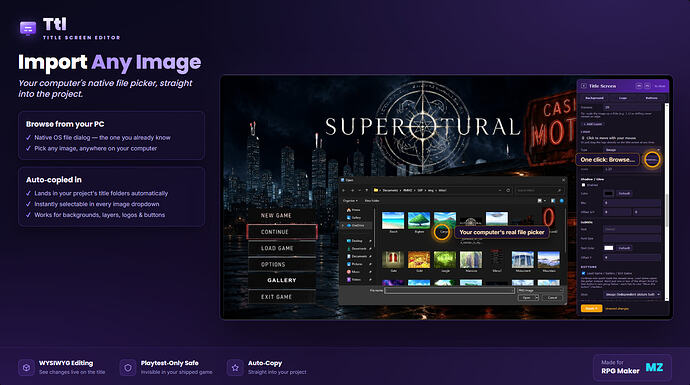Select OPTIONS in the title menu
This screenshot has width=690, height=385.
click(282, 264)
